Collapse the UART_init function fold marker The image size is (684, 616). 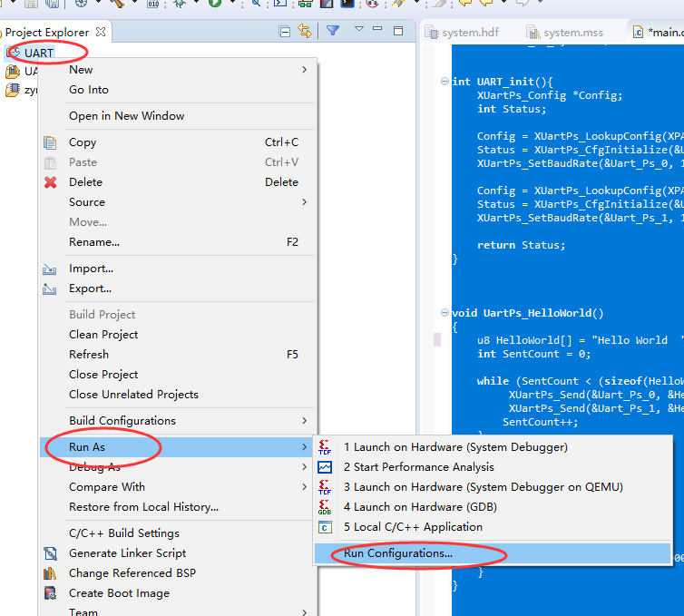tap(445, 81)
